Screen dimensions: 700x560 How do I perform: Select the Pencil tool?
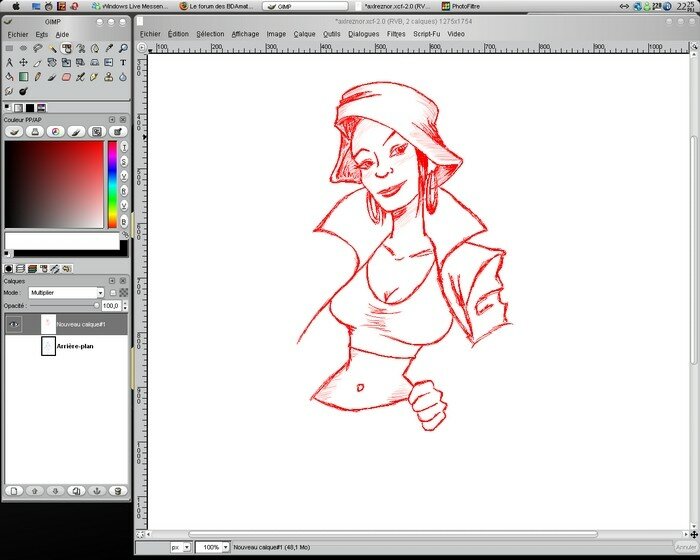click(38, 77)
